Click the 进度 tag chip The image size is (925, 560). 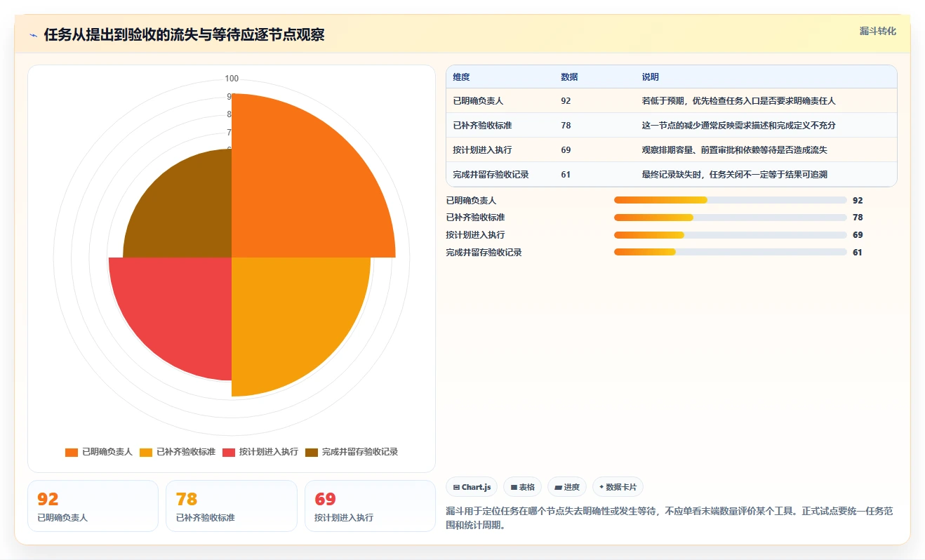click(x=567, y=487)
